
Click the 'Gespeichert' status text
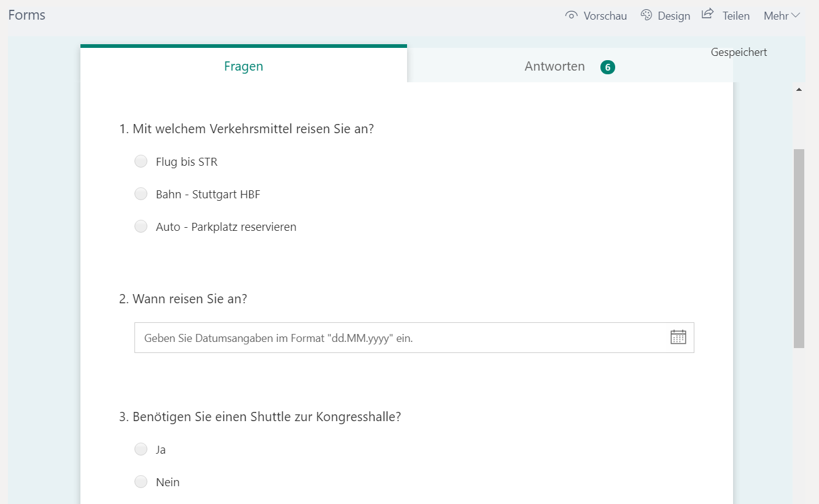[739, 52]
